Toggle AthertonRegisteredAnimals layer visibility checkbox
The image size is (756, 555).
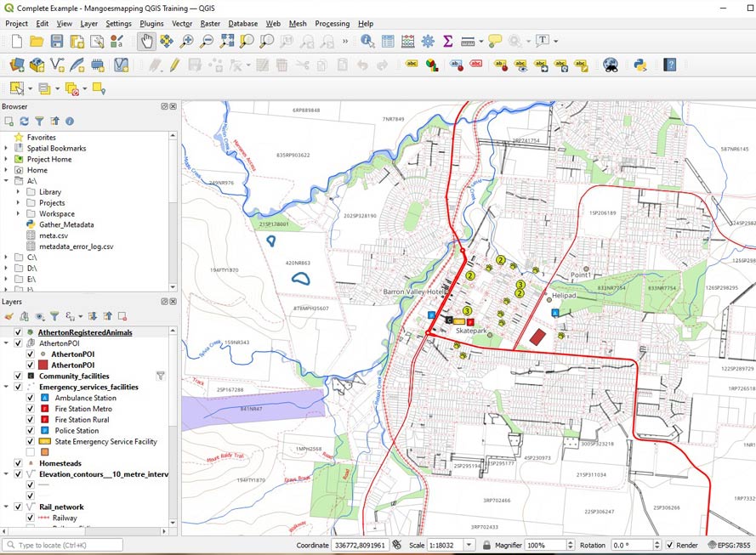(18, 332)
